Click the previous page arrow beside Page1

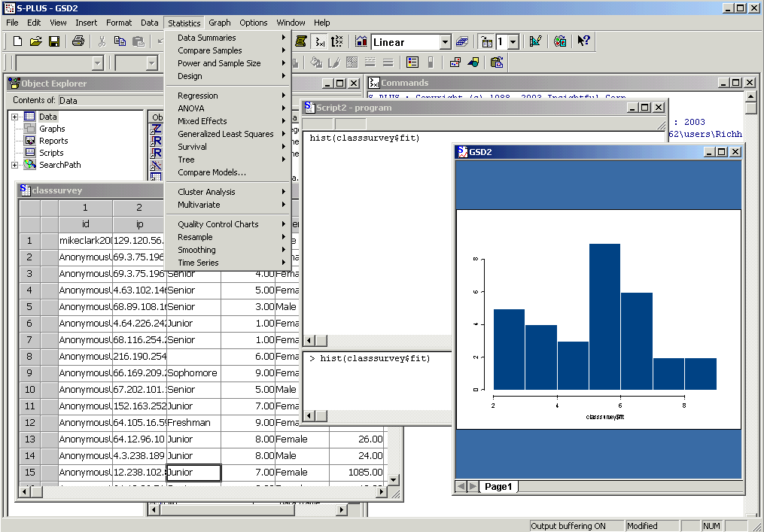coord(461,487)
